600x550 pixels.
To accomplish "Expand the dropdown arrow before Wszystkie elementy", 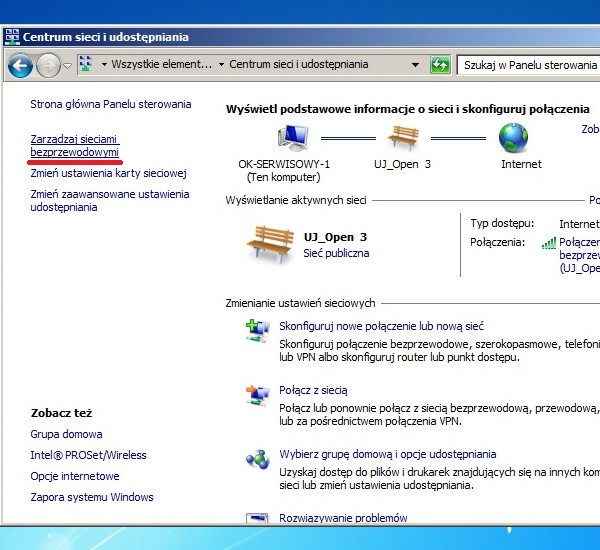I will pyautogui.click(x=103, y=65).
